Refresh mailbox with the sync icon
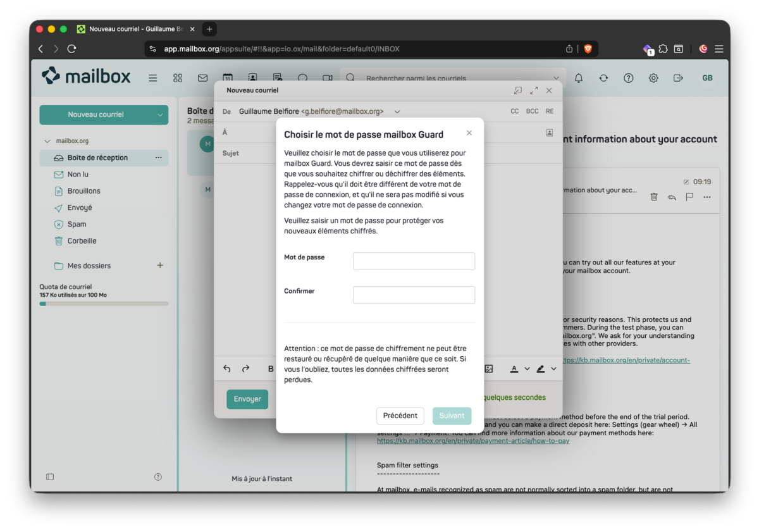Screen dimensions: 759x532 [x=603, y=78]
